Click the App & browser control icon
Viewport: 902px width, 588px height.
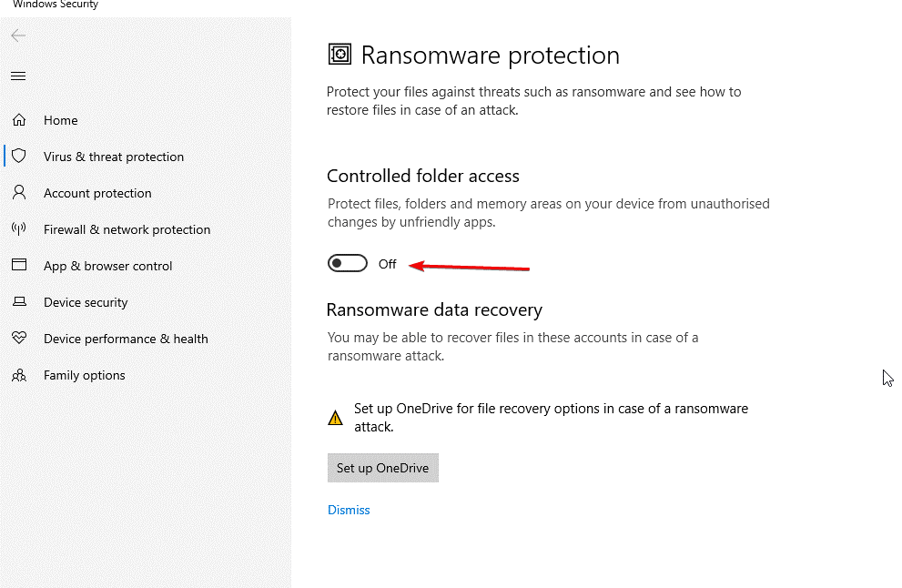click(19, 265)
